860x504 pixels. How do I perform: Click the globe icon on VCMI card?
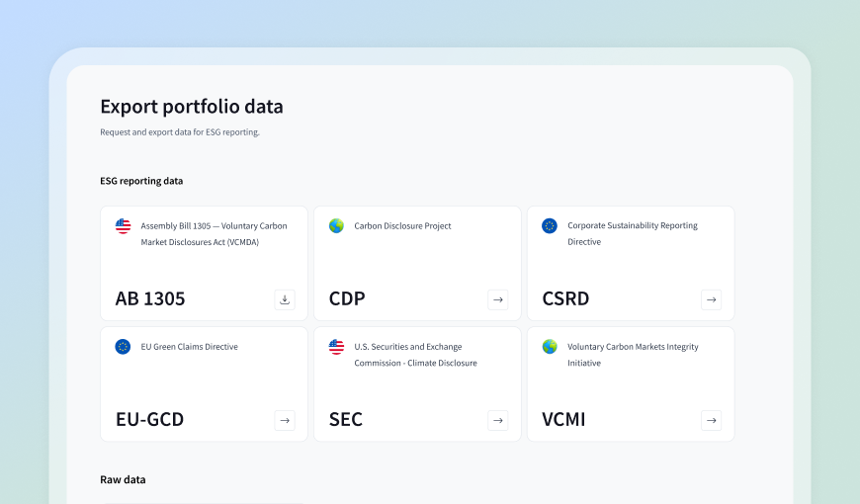550,347
